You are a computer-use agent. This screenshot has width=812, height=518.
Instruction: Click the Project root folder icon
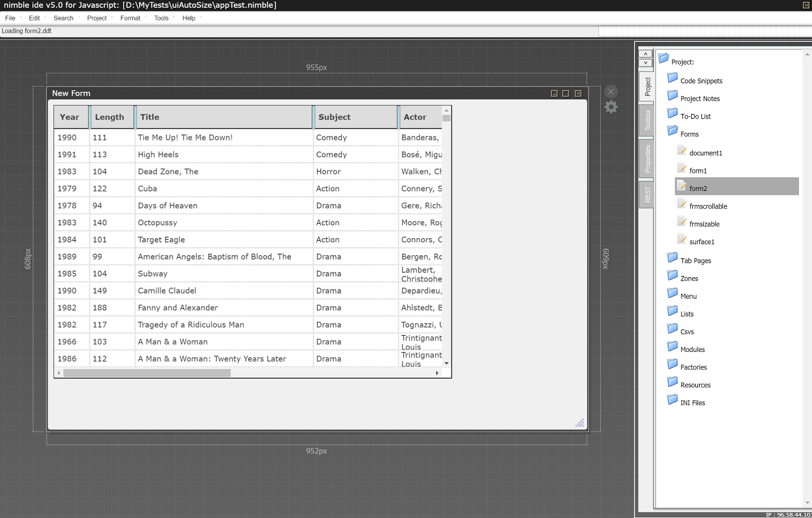663,58
